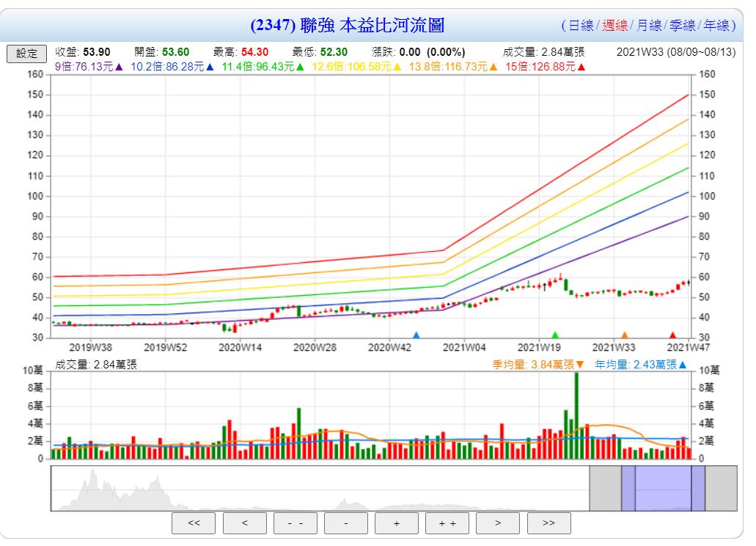Click the blue highlighted range in overview navigator
This screenshot has height=546, width=756.
tap(663, 488)
